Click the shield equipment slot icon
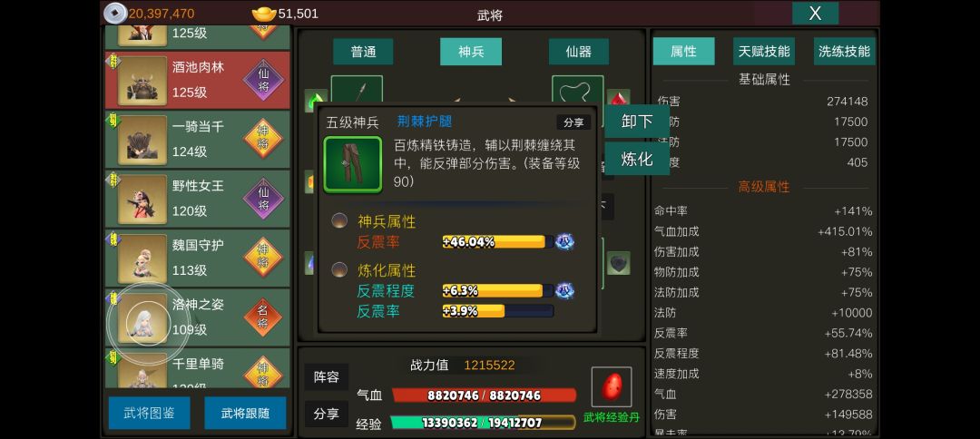 click(x=618, y=263)
